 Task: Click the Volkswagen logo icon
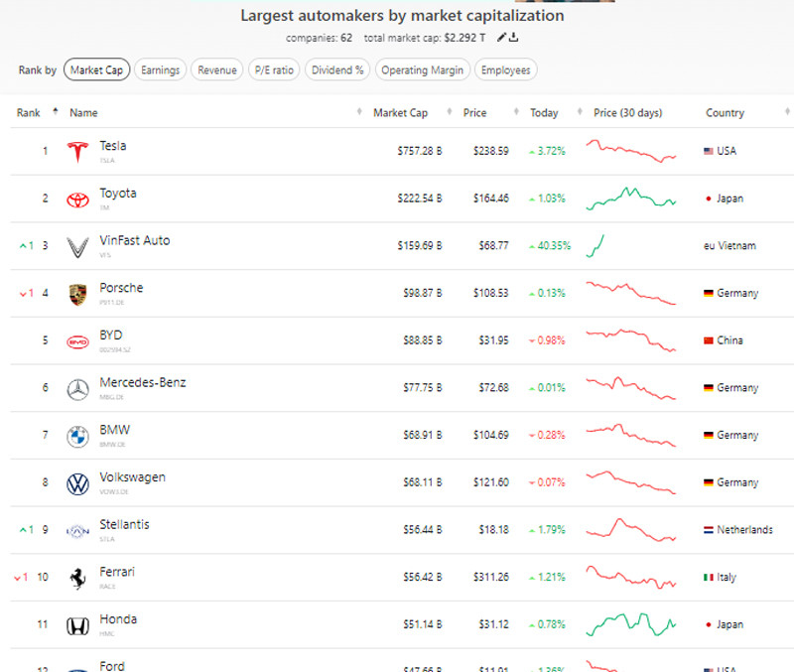coord(77,483)
